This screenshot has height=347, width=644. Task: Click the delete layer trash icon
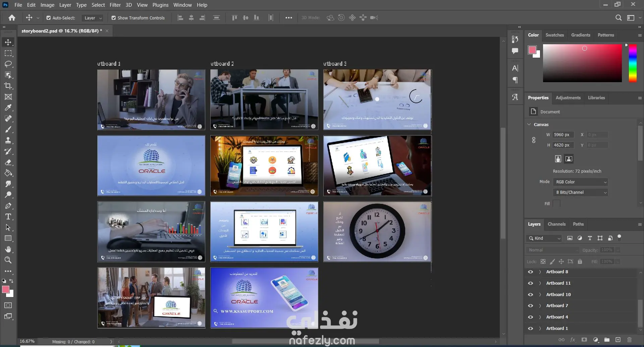point(629,340)
